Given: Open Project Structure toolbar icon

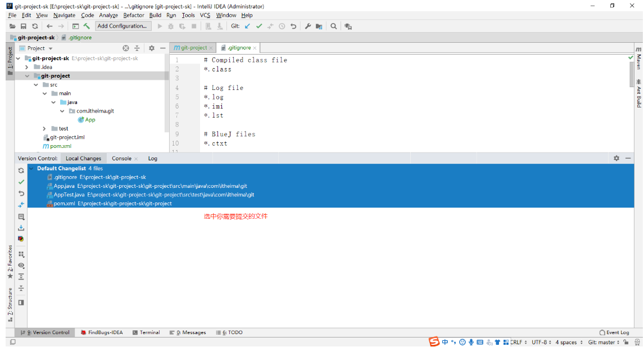Looking at the screenshot, I should 319,26.
